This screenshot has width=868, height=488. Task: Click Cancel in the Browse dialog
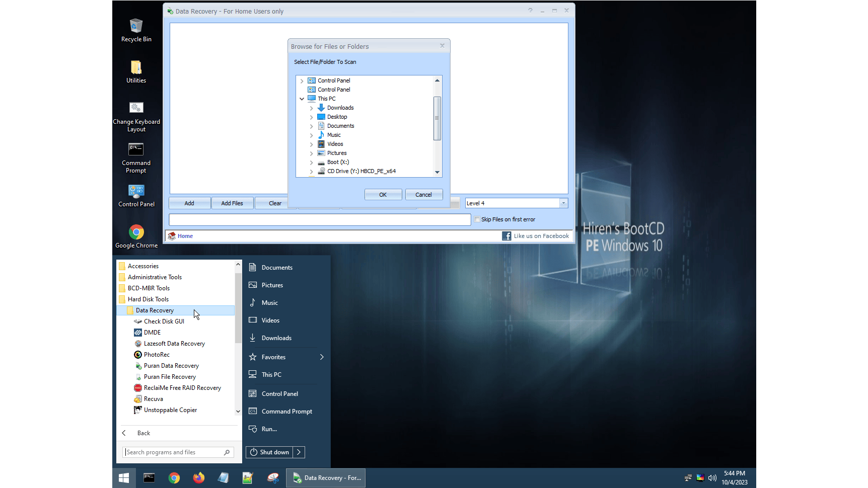tap(423, 195)
